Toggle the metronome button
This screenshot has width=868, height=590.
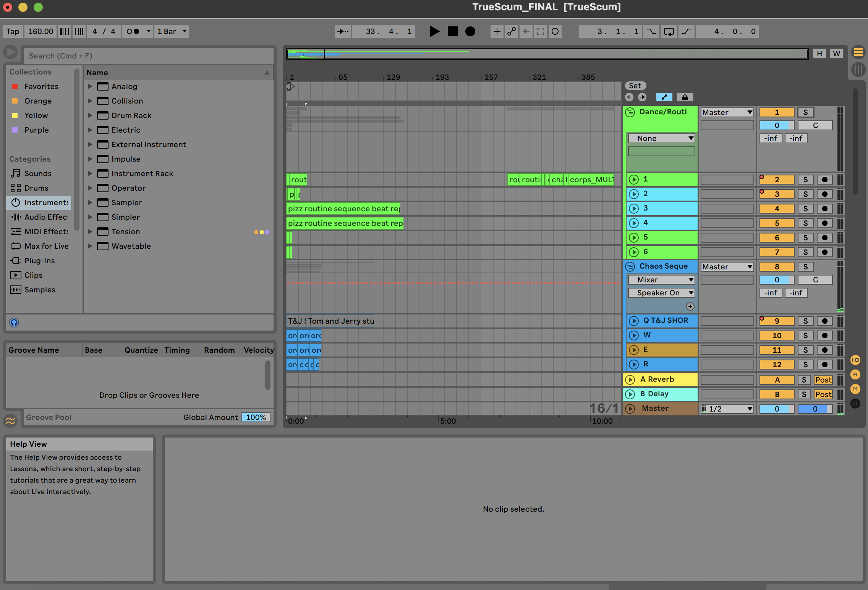click(x=133, y=31)
